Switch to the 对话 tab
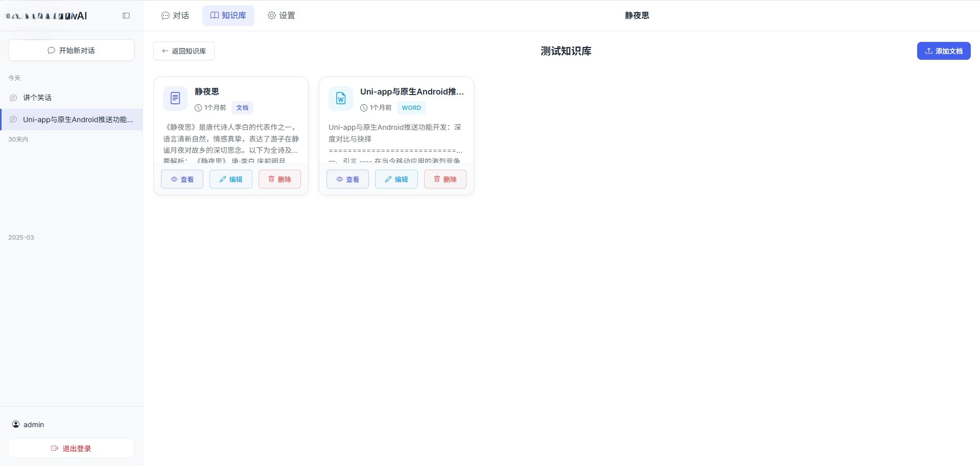The width and height of the screenshot is (980, 466). point(175,16)
